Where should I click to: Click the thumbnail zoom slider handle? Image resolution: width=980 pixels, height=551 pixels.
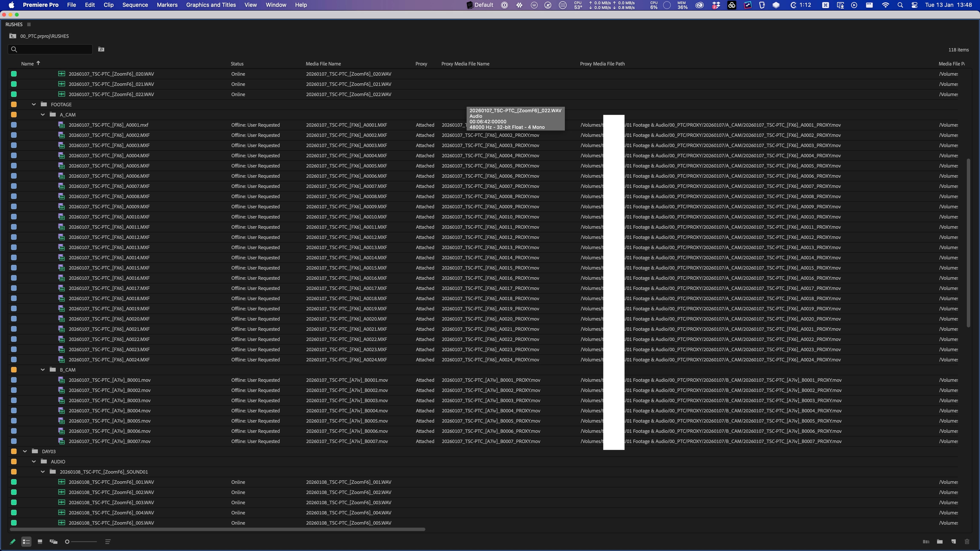pos(67,541)
